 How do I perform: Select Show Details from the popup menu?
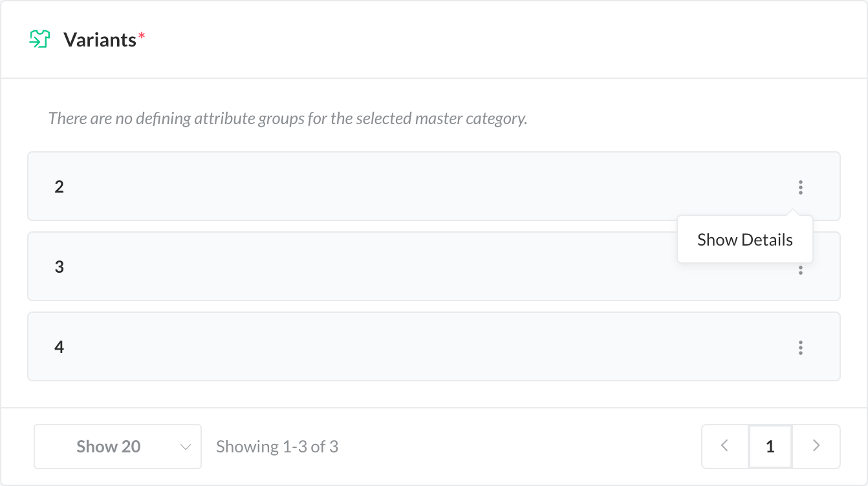point(744,240)
